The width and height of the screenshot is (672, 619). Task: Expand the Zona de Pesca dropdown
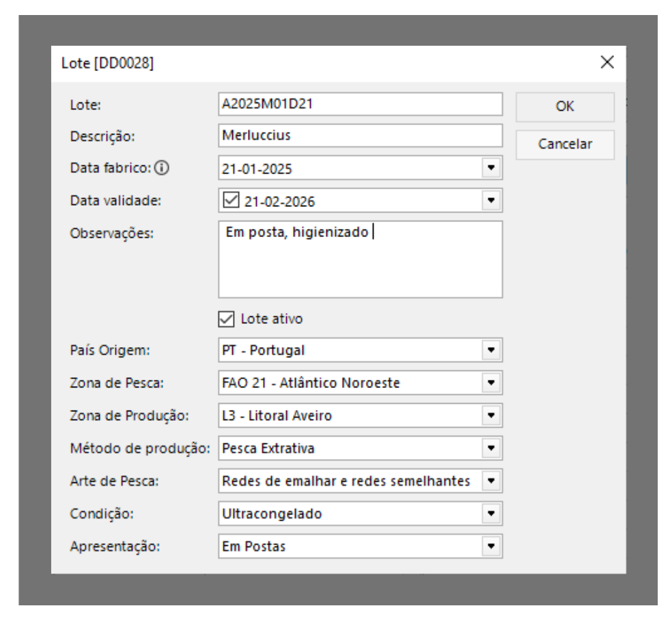click(490, 383)
